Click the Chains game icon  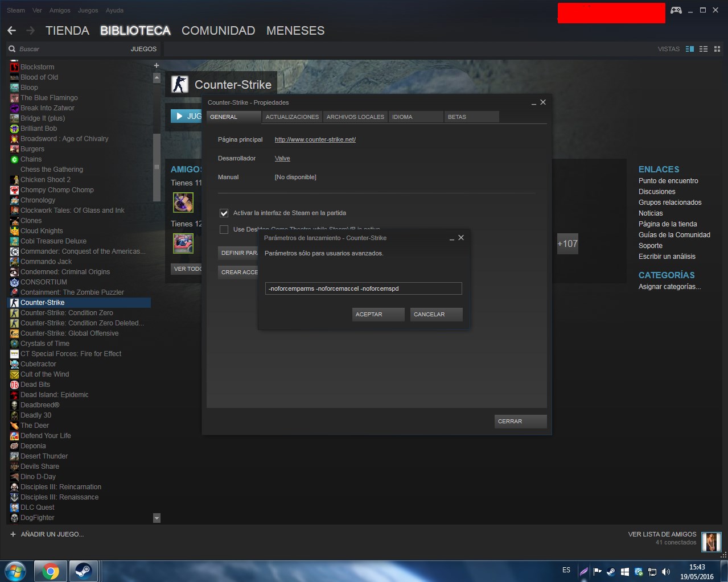15,159
